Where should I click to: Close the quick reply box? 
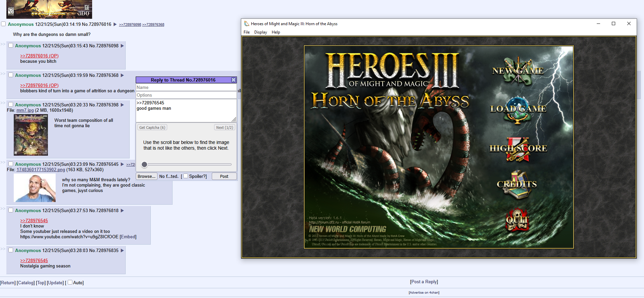point(234,80)
